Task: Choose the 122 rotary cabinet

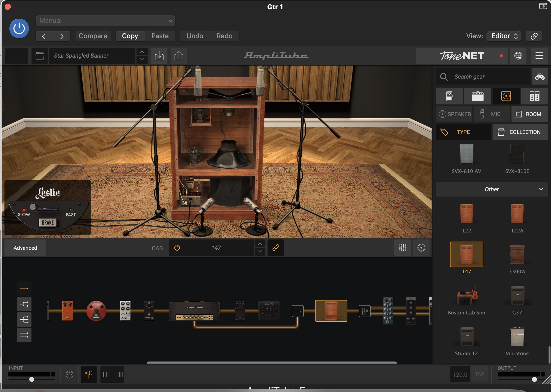Action: coord(466,218)
